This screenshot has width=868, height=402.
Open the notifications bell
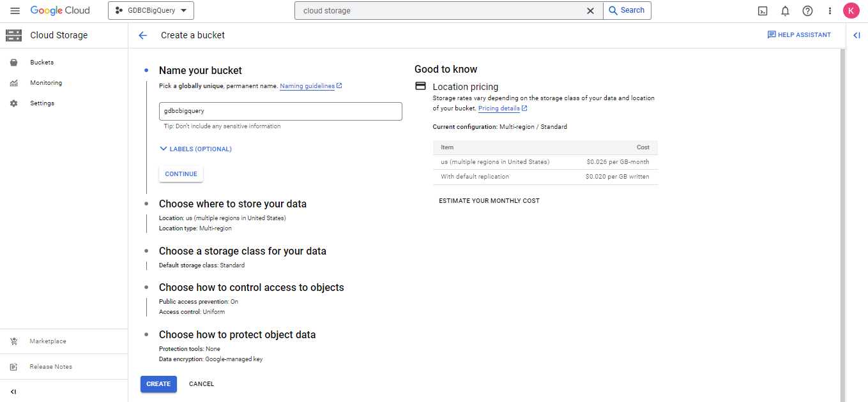(785, 11)
